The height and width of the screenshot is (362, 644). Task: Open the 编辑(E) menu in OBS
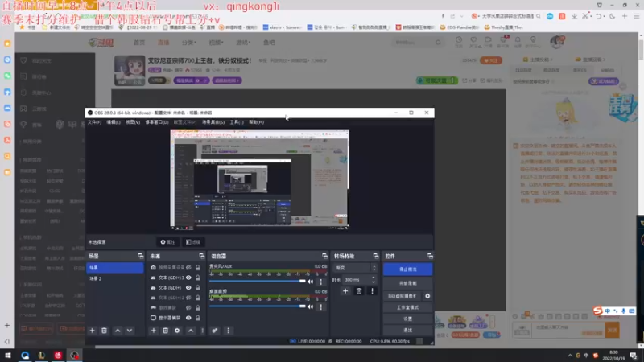[114, 122]
